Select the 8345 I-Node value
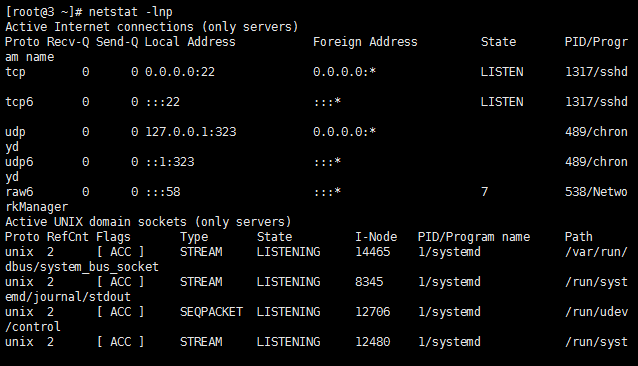 click(x=369, y=282)
